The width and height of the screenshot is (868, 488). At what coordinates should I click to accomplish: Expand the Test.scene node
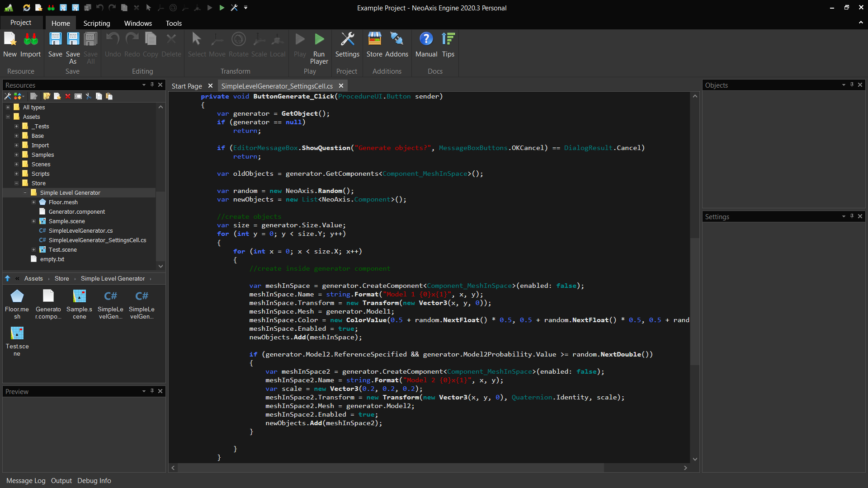[x=33, y=249]
